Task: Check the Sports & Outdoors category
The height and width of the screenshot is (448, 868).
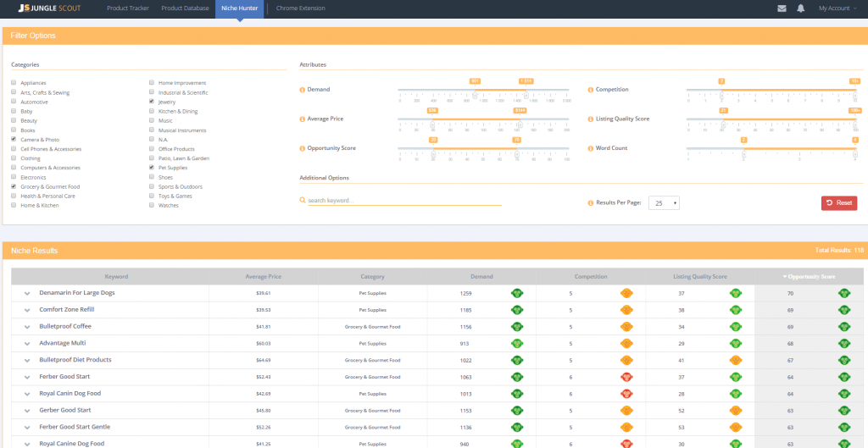Action: 152,186
